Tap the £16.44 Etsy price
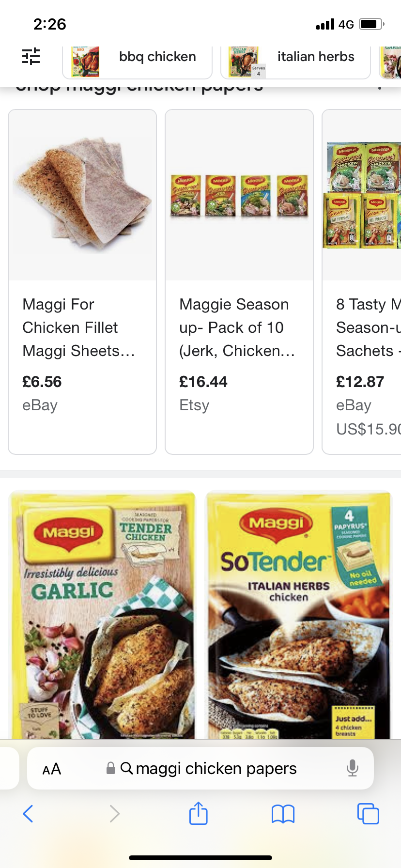The width and height of the screenshot is (401, 868). click(203, 382)
